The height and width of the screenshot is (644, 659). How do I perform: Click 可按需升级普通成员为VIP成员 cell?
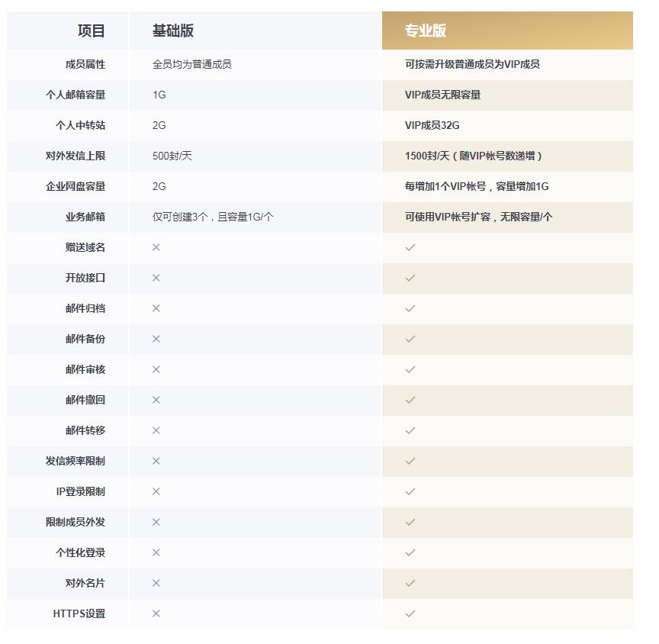point(472,64)
